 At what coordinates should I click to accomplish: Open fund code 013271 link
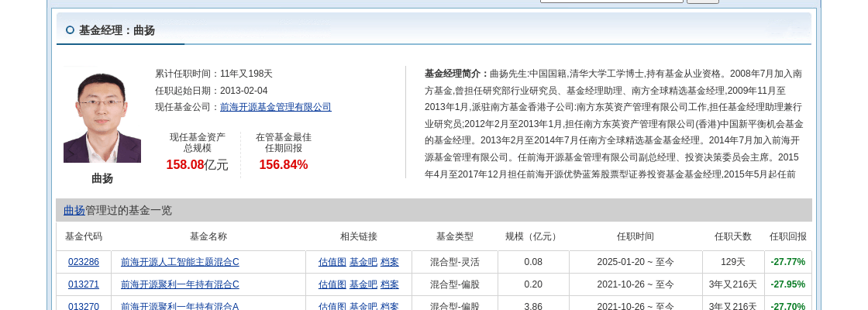point(84,284)
